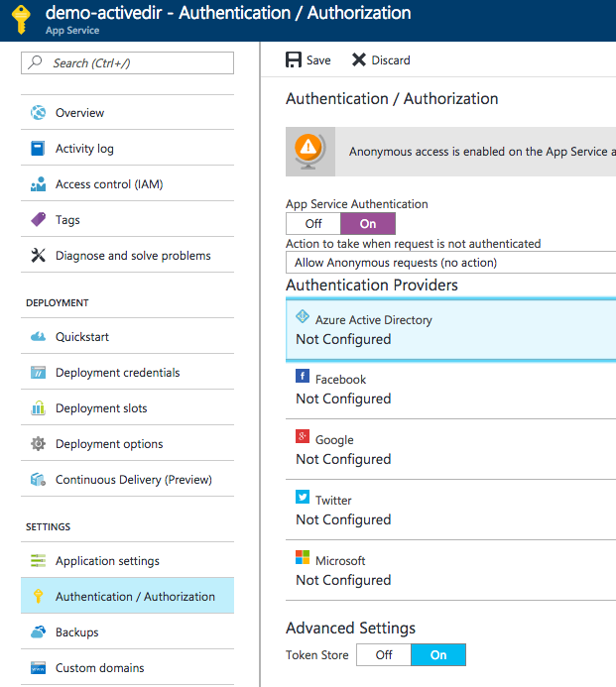Click the anonymous access warning banner
This screenshot has width=616, height=687.
[x=450, y=152]
